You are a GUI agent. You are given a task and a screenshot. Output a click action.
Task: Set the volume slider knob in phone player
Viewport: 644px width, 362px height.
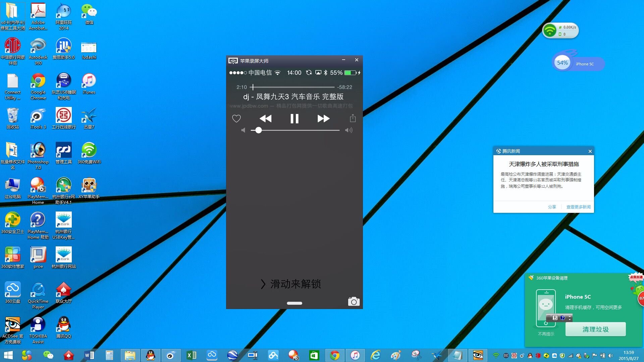(x=258, y=130)
